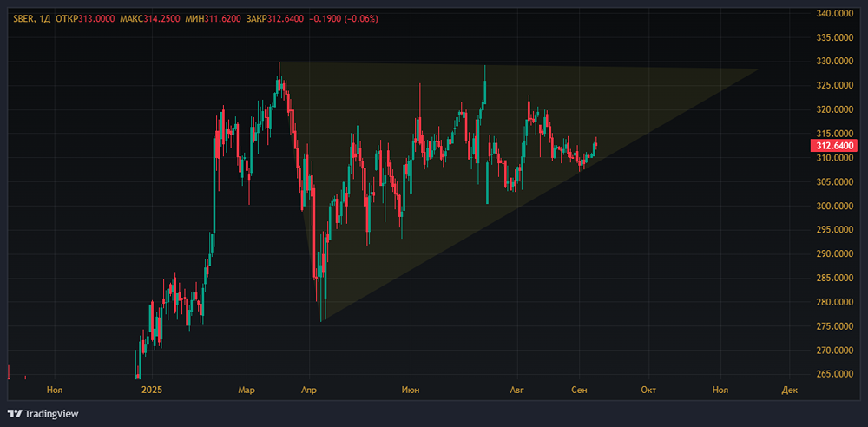Click the 320.0000 price axis label
This screenshot has height=427, width=868.
coord(836,109)
